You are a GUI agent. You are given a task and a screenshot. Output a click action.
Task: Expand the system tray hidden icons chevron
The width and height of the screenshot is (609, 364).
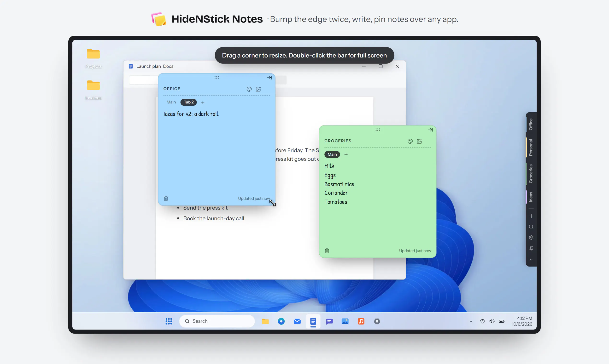(471, 321)
